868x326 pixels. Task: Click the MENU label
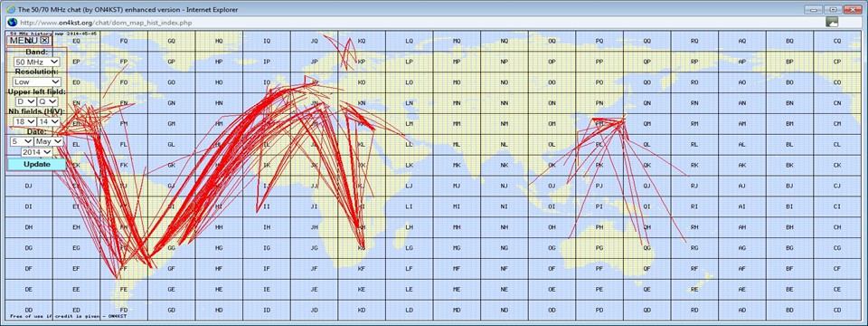coord(24,40)
